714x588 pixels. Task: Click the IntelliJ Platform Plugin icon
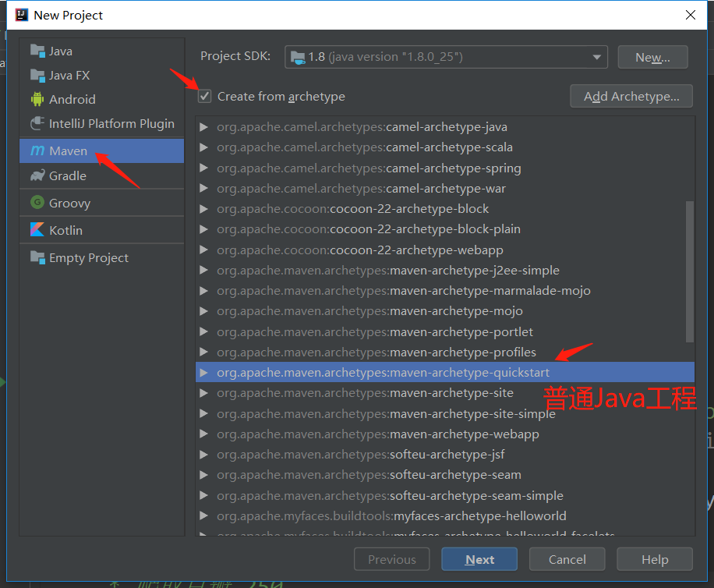pos(37,123)
